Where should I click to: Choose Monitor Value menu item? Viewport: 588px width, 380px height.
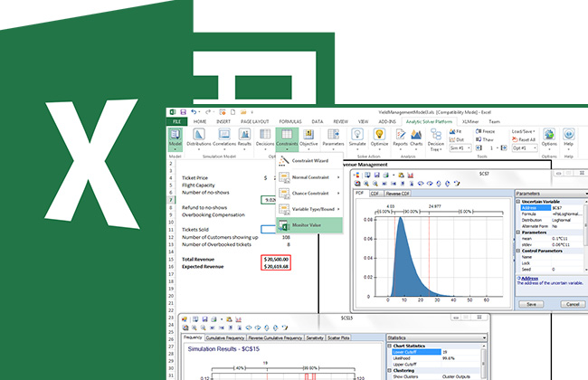pos(309,225)
